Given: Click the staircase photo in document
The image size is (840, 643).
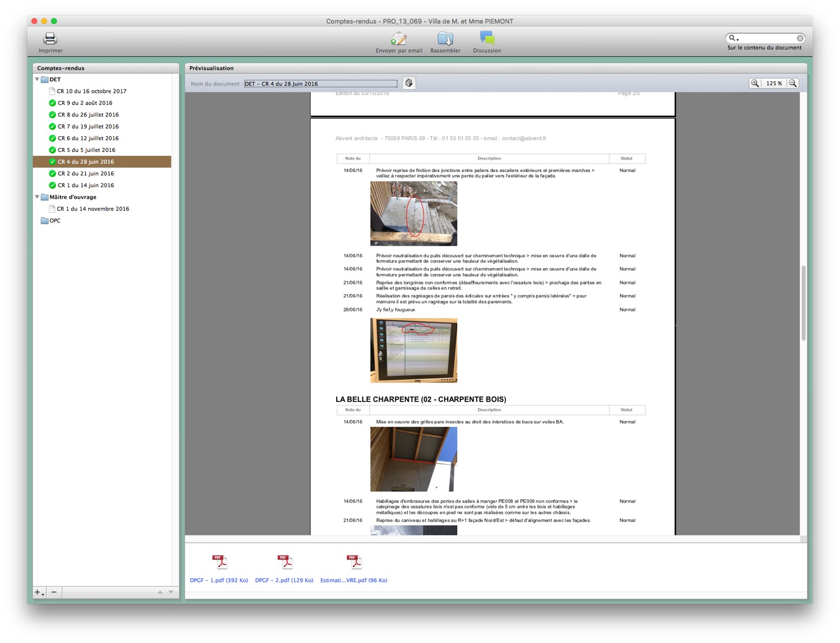Looking at the screenshot, I should pos(414,214).
